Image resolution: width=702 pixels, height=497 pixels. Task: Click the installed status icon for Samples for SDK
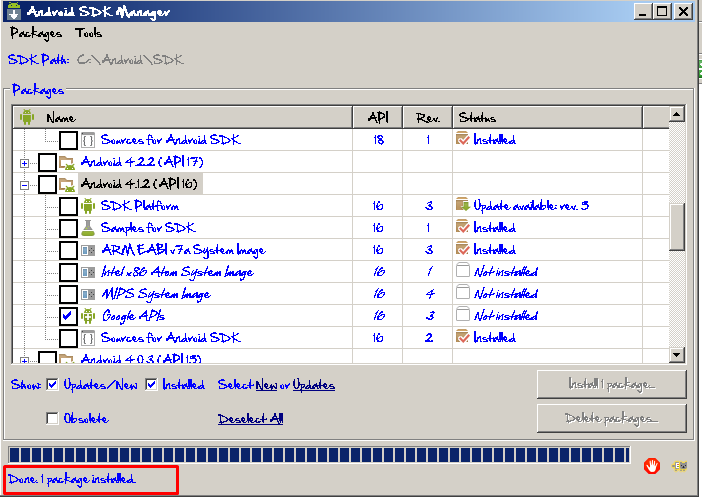click(462, 227)
